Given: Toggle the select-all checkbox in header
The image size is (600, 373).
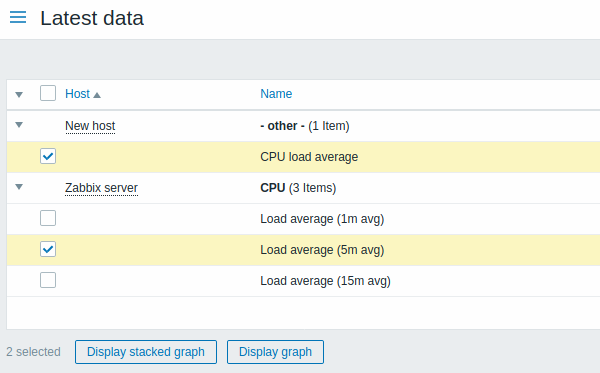Looking at the screenshot, I should pyautogui.click(x=48, y=93).
